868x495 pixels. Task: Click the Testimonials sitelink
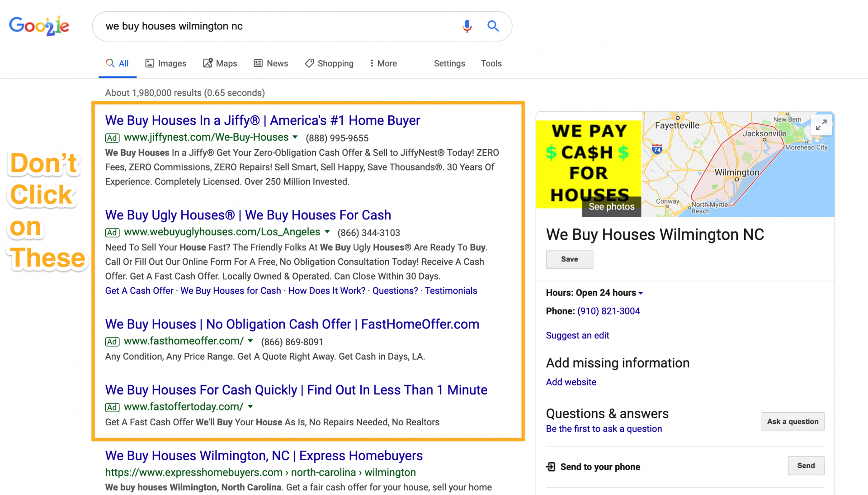coord(451,290)
